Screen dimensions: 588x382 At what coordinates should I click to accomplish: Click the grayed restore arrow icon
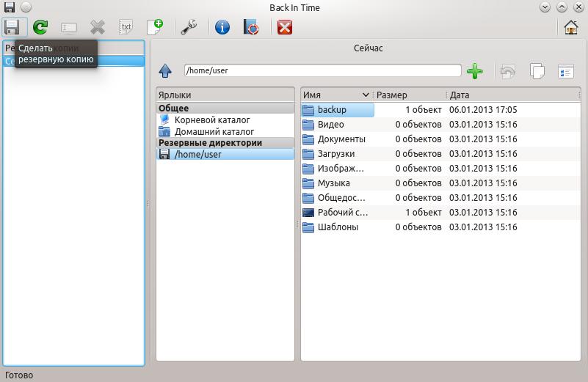(508, 71)
